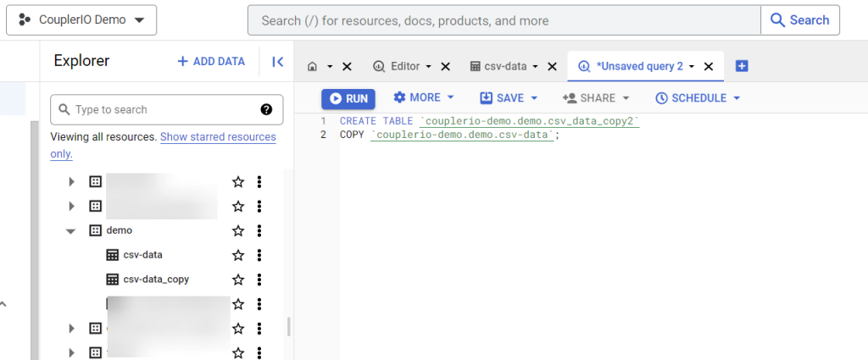Type in the Explorer search field
This screenshot has height=360, width=868.
[x=166, y=109]
